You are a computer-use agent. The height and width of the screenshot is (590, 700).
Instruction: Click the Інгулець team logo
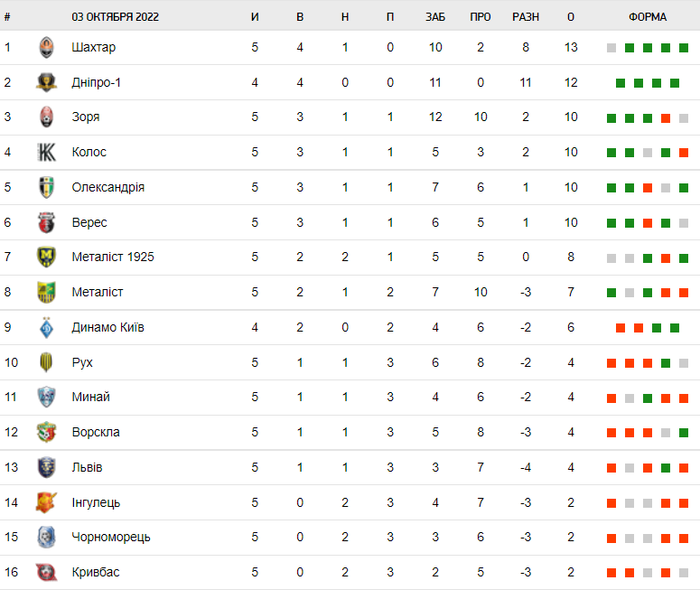(46, 502)
